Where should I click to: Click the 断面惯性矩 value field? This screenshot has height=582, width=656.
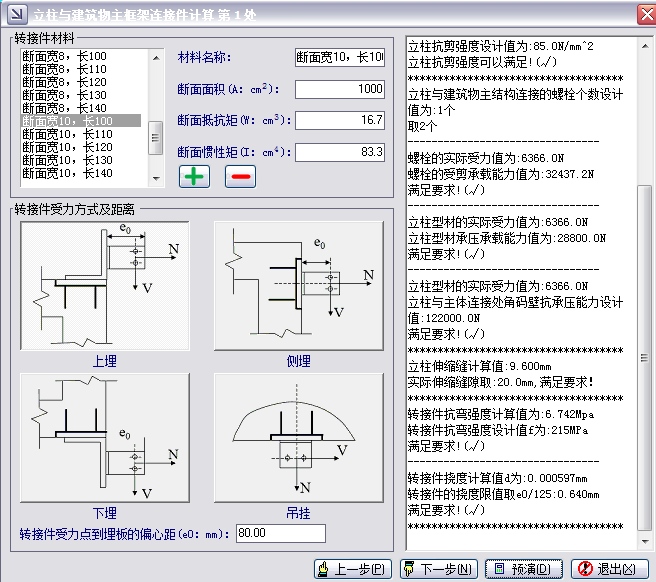click(339, 152)
